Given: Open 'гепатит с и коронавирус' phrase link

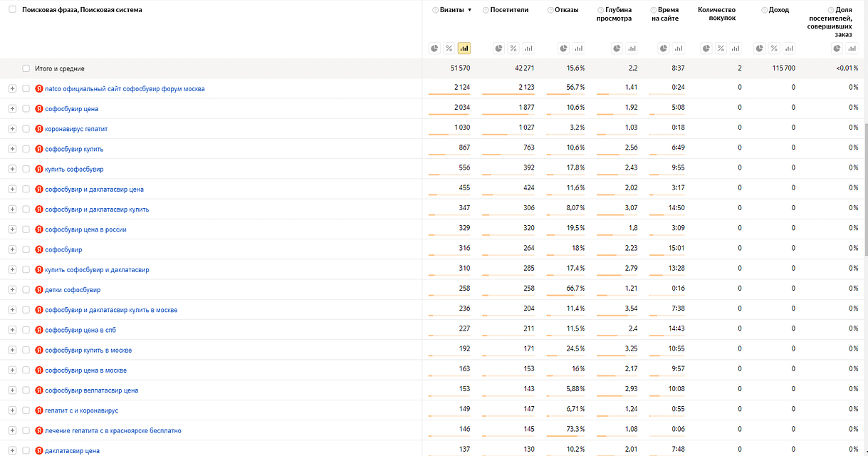Looking at the screenshot, I should tap(81, 411).
